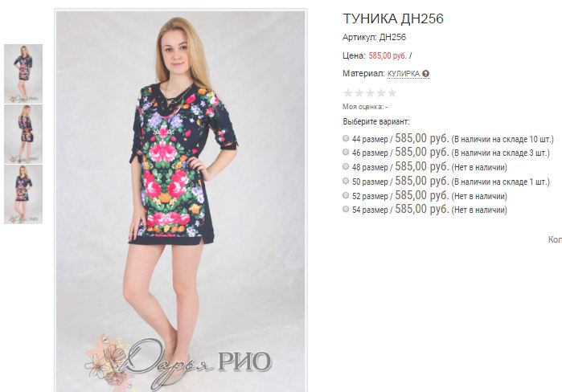
Task: Click the ТУНИКА ДН256 product title
Action: [x=393, y=18]
